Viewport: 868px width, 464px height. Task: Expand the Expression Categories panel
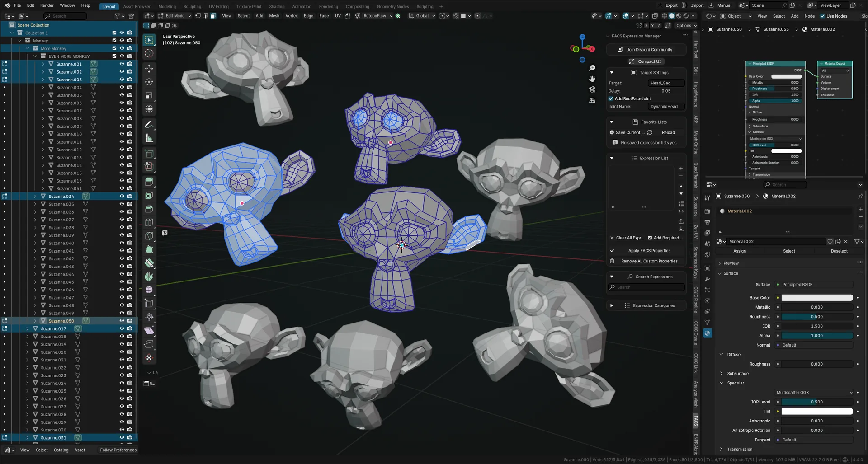pyautogui.click(x=612, y=305)
